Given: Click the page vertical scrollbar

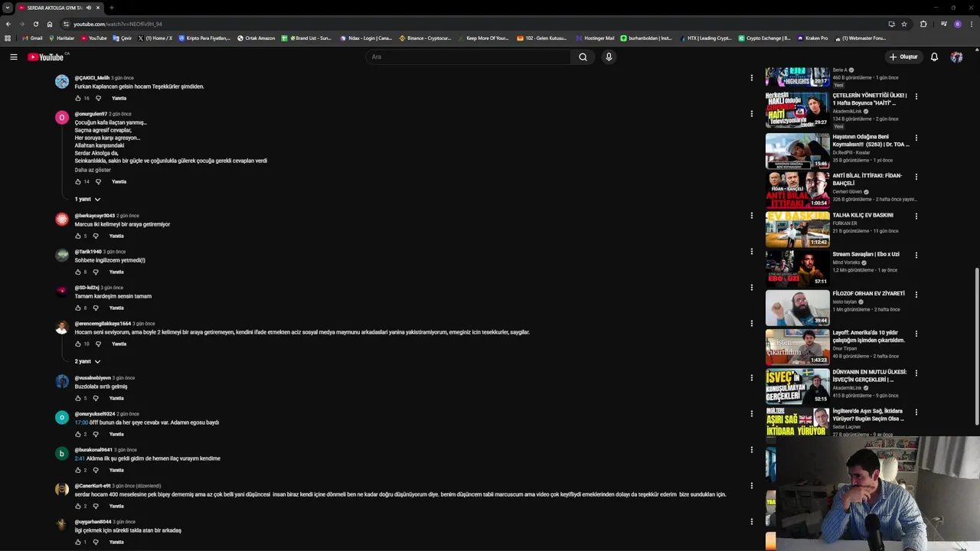Looking at the screenshot, I should (x=977, y=344).
